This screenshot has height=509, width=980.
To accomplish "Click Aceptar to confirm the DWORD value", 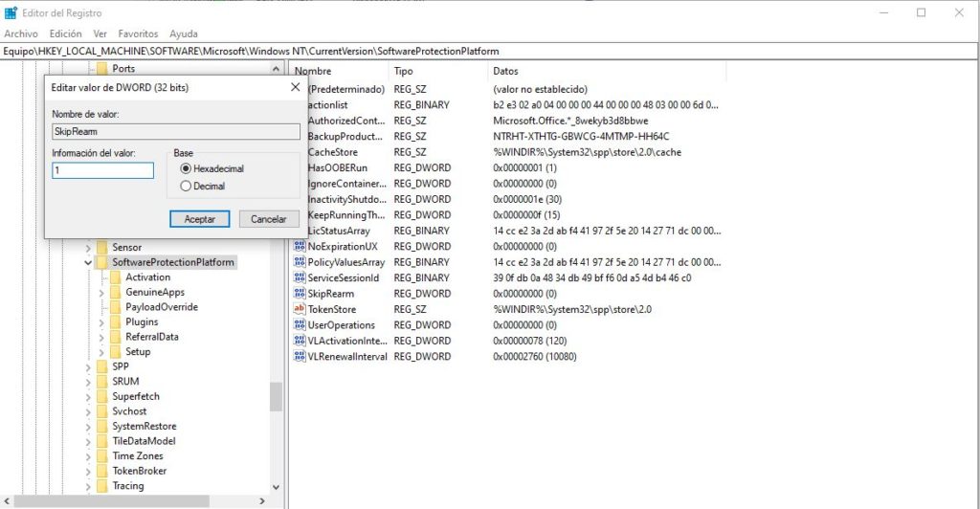I will 199,219.
